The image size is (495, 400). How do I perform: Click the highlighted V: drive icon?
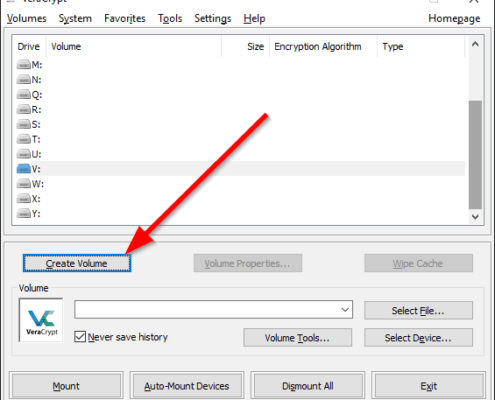point(23,169)
